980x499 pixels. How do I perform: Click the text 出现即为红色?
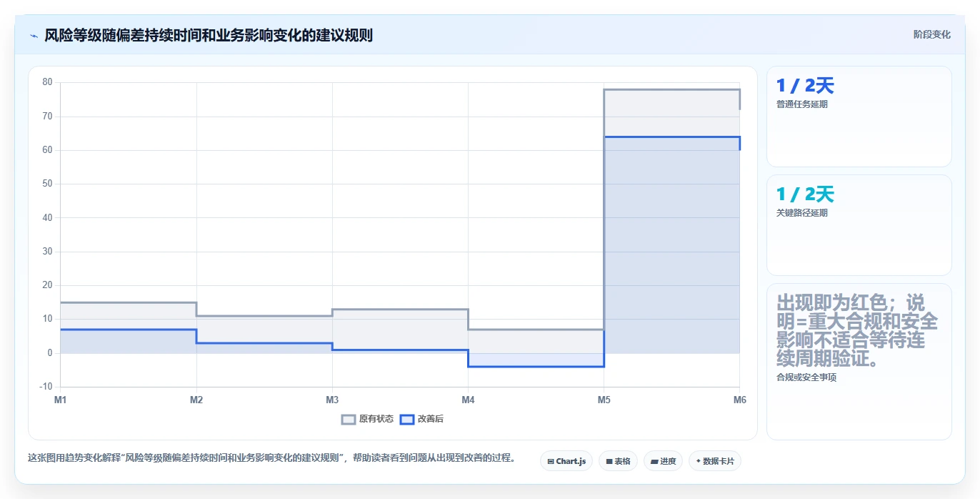tap(833, 302)
